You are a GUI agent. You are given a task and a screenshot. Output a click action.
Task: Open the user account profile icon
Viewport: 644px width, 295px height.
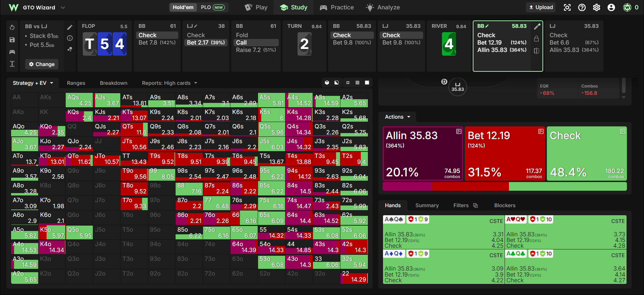(x=611, y=7)
